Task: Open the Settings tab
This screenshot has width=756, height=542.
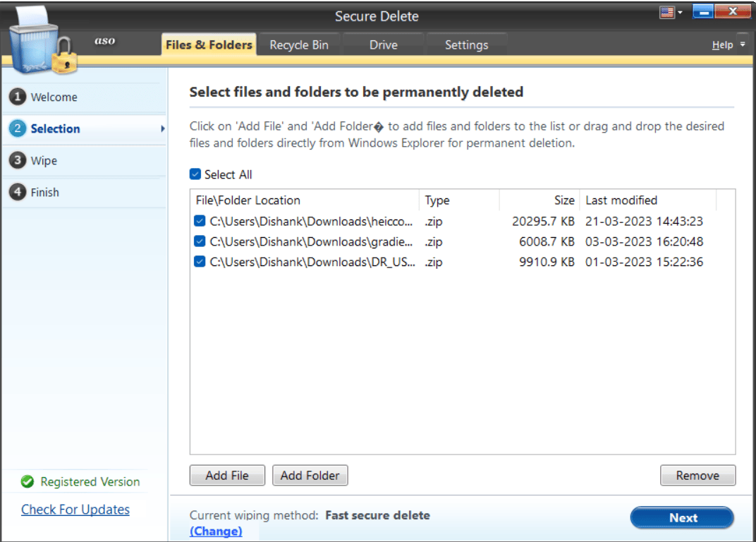Action: pyautogui.click(x=466, y=44)
